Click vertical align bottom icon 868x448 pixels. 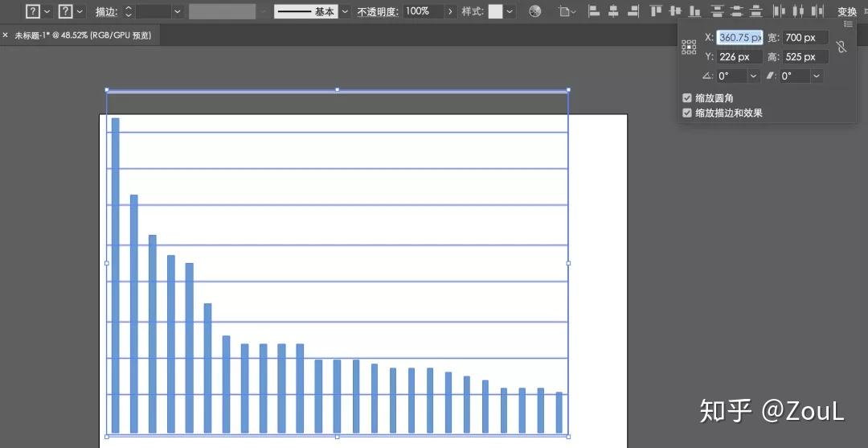[x=694, y=11]
